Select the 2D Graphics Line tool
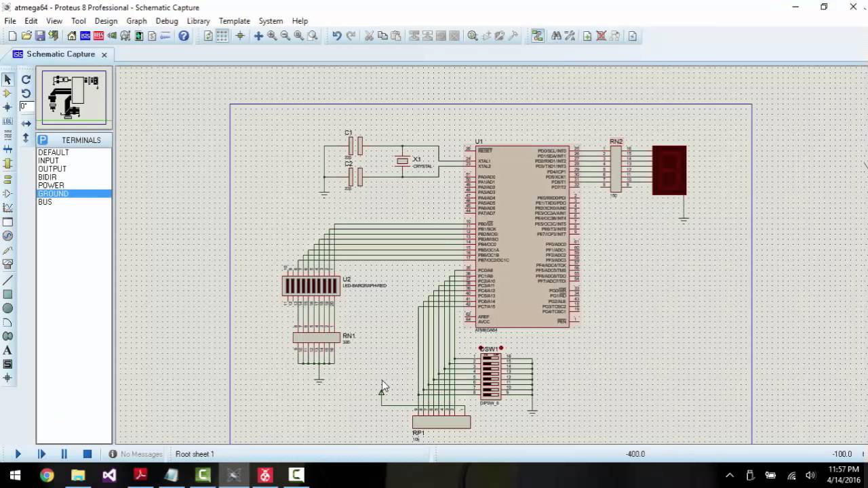This screenshot has height=488, width=868. 8,280
